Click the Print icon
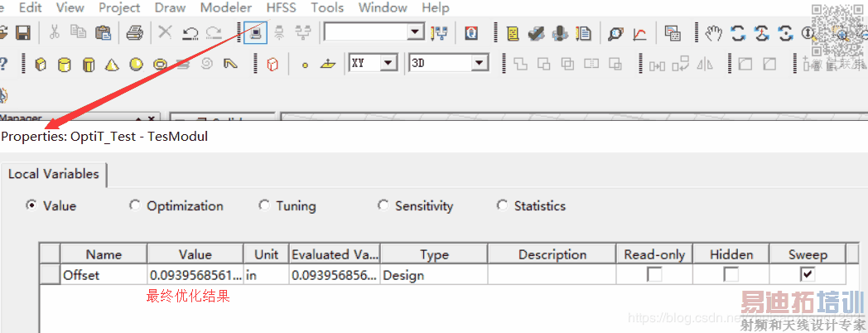This screenshot has height=333, width=868. tap(134, 33)
